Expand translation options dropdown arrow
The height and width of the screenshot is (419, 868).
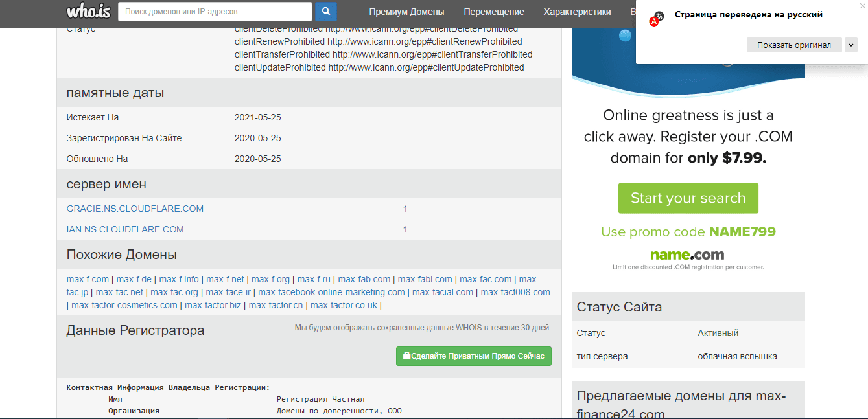(851, 45)
